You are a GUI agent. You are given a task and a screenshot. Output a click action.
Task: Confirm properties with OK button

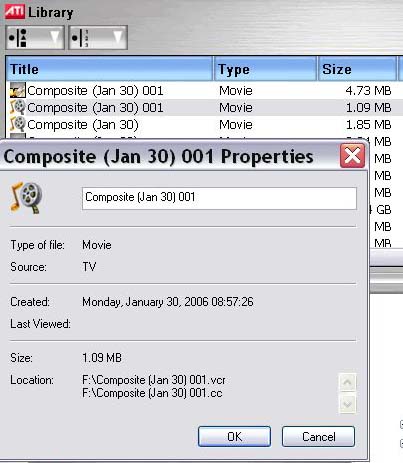click(x=234, y=436)
